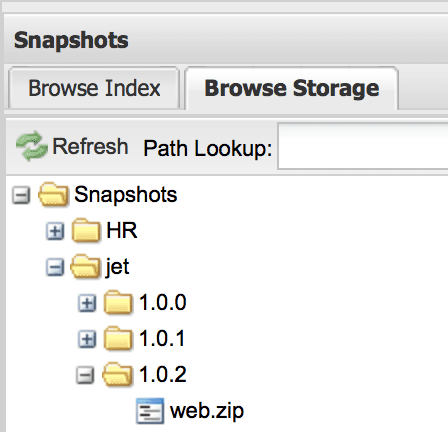Select the 1.0.0 folder icon

118,302
